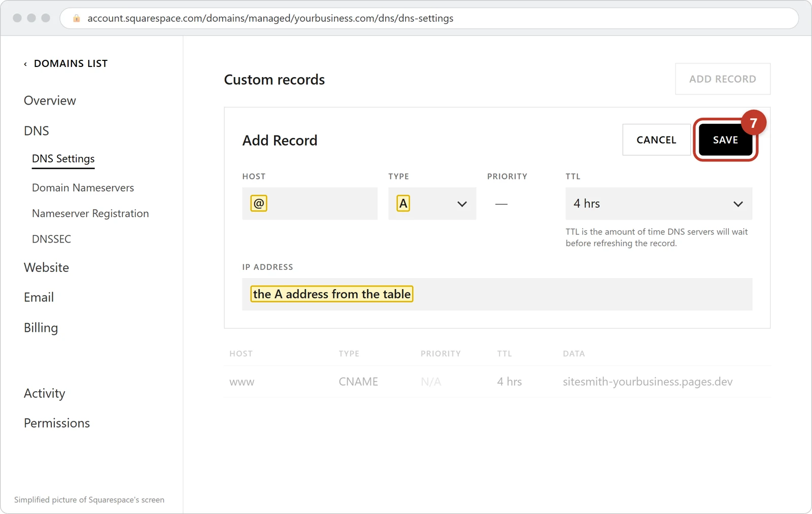Save the new DNS record
The width and height of the screenshot is (812, 514).
725,140
